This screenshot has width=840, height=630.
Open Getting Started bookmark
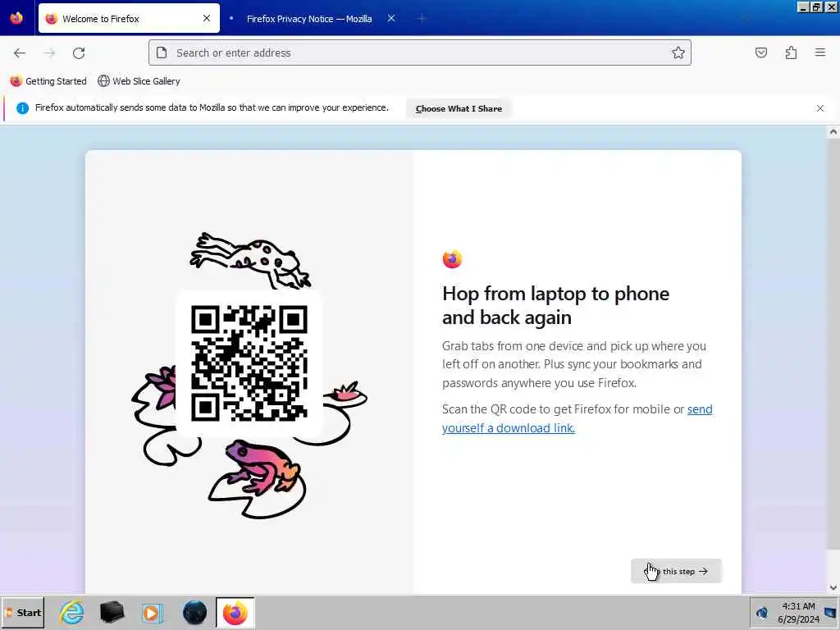[48, 81]
